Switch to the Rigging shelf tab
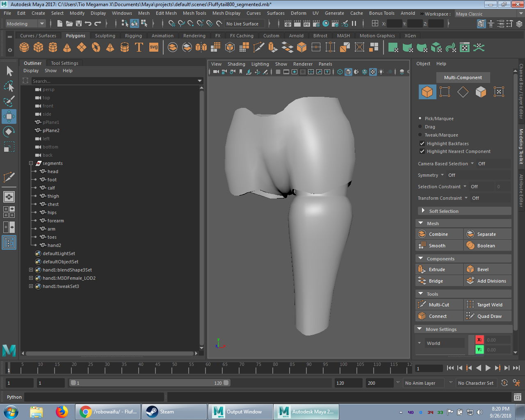This screenshot has height=420, width=525. pos(133,36)
